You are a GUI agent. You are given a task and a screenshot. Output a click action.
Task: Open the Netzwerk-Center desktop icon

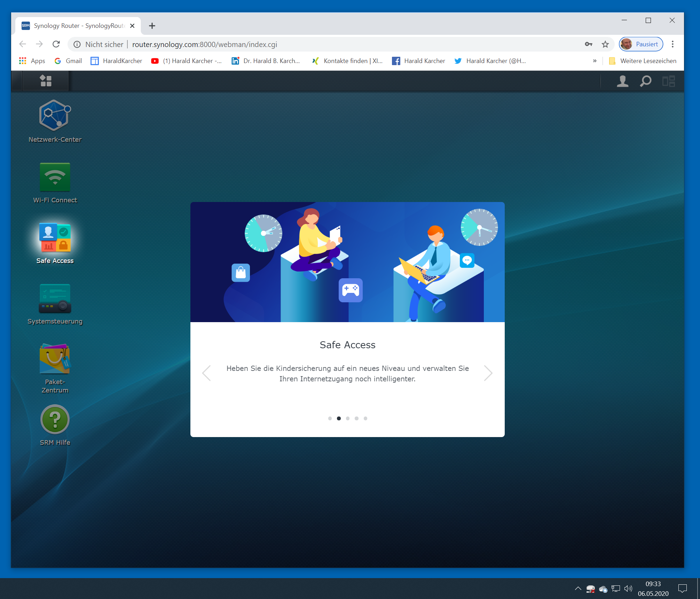click(x=55, y=116)
